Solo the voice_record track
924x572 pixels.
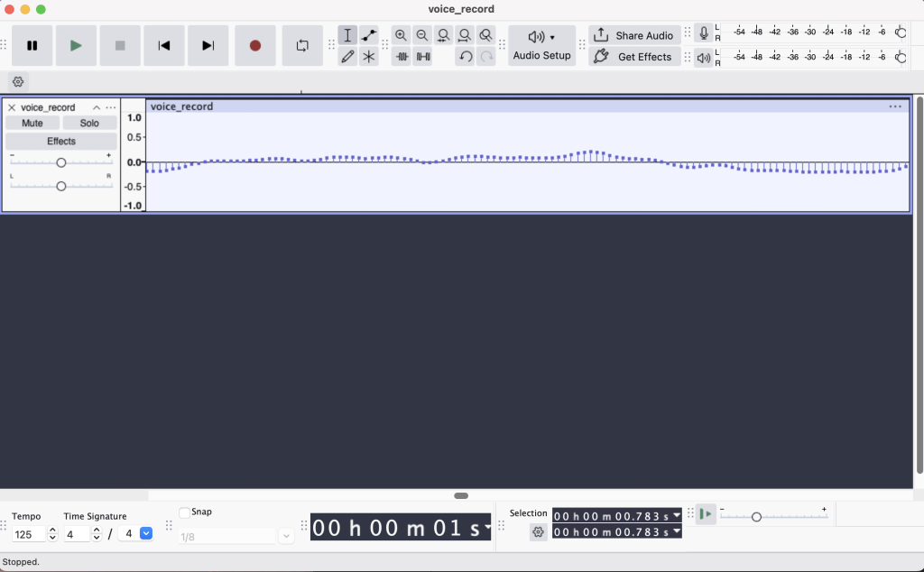[x=89, y=124]
